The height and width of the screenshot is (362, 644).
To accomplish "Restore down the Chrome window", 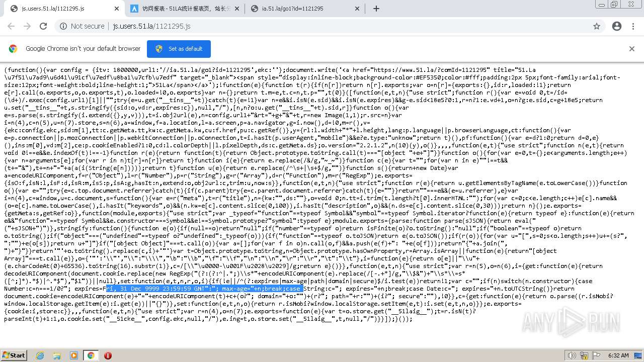I will [614, 4].
